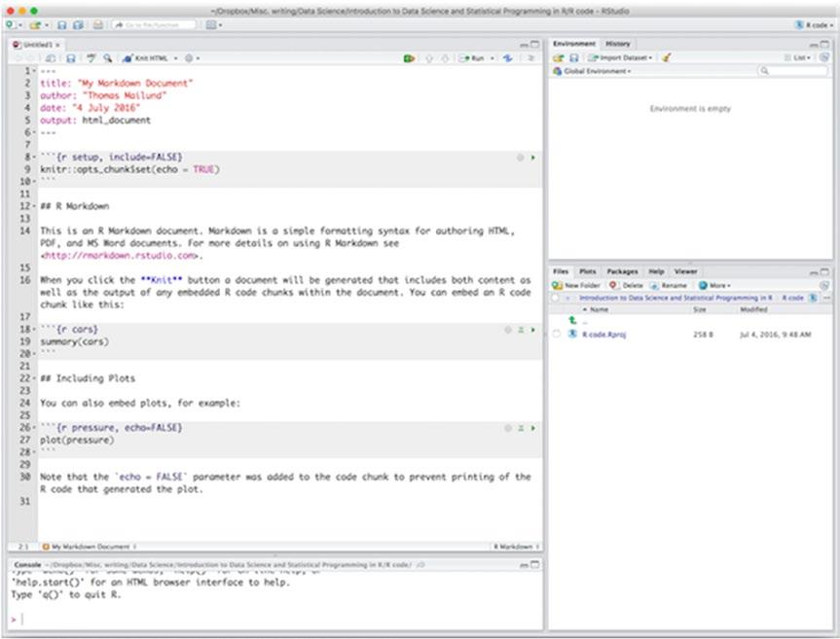Print the current file from main toolbar

98,25
